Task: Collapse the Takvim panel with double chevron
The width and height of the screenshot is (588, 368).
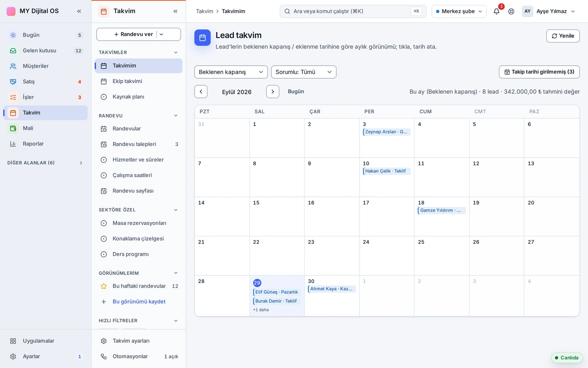Action: (x=176, y=11)
